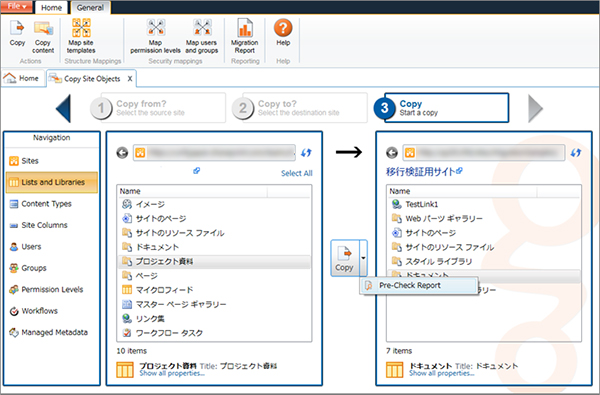The width and height of the screenshot is (600, 395).
Task: Select サイトのページ in destination list
Action: (x=484, y=233)
